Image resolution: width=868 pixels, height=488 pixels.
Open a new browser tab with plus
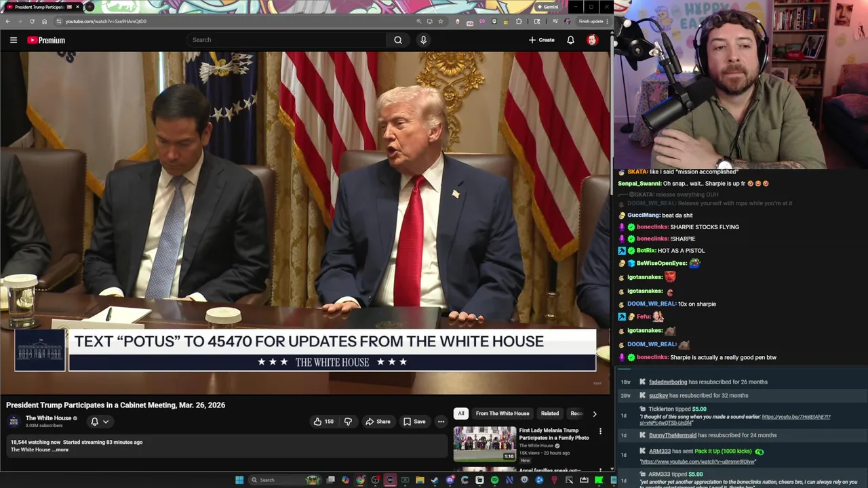click(90, 7)
